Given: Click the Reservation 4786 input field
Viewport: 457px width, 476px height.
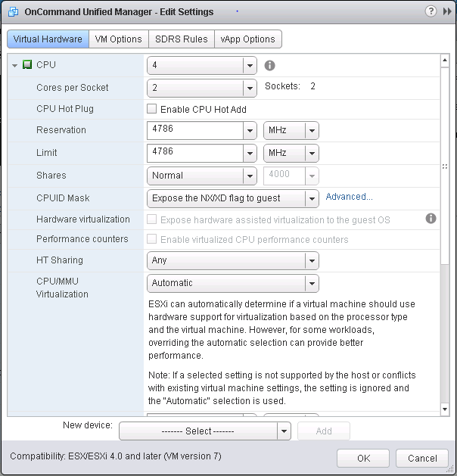Looking at the screenshot, I should (194, 130).
